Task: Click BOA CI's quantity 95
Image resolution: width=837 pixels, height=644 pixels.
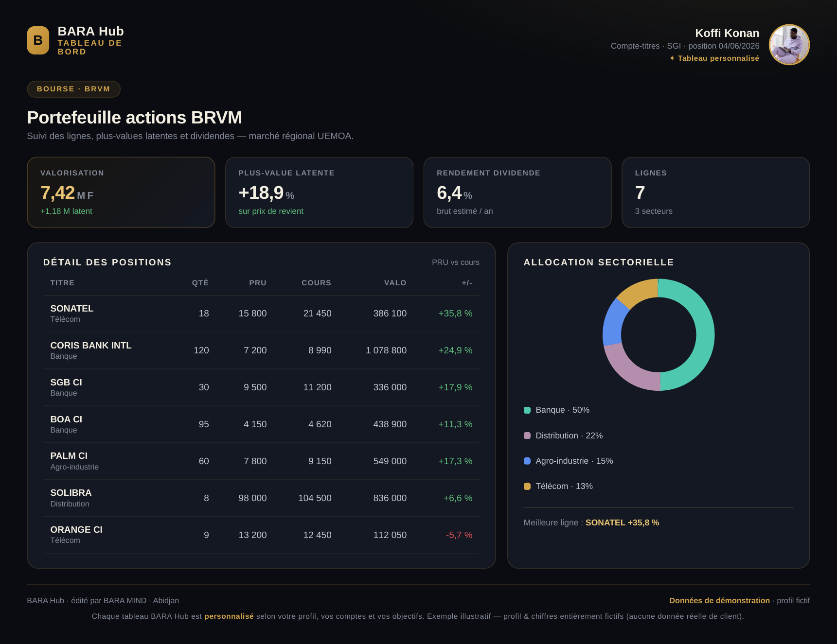Action: [204, 424]
